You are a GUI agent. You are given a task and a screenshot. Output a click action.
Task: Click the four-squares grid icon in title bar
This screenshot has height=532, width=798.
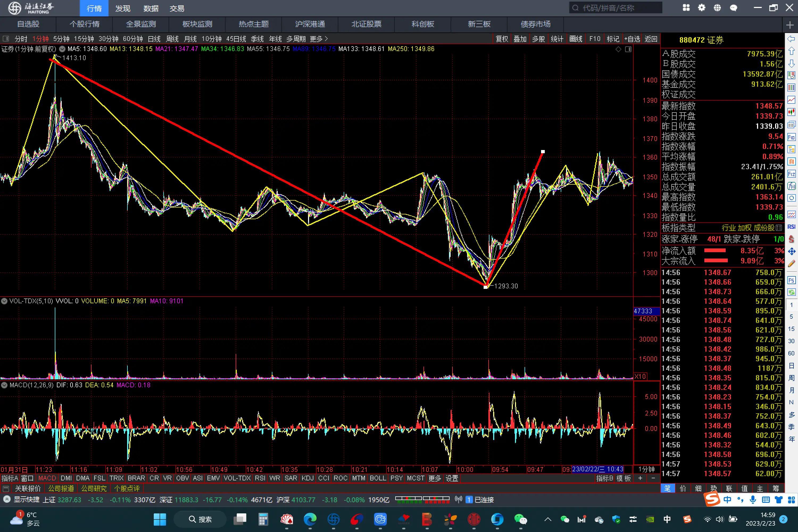[x=686, y=8]
